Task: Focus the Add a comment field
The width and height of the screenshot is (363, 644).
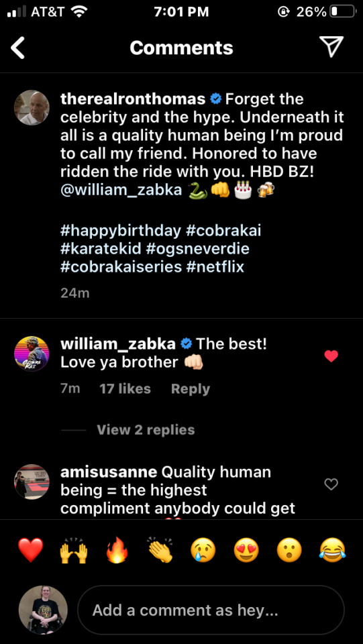Action: (211, 610)
